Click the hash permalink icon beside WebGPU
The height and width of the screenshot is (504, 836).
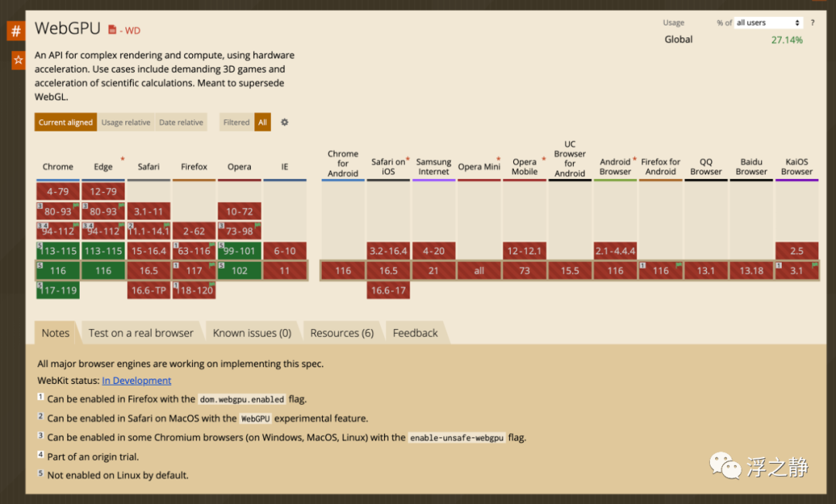click(16, 31)
